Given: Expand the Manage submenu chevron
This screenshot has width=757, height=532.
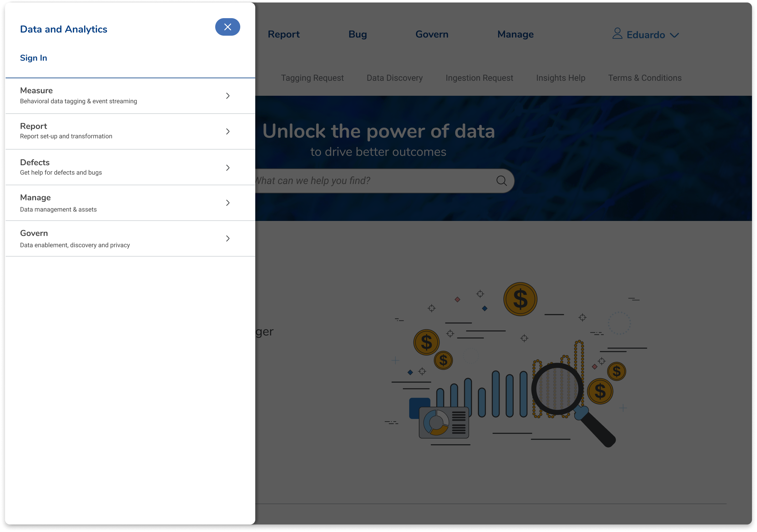Looking at the screenshot, I should [228, 203].
